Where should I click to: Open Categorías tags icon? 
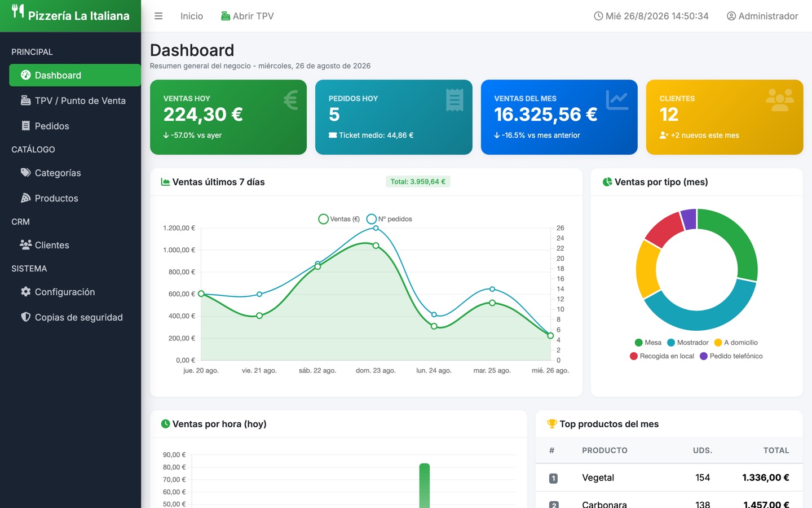(x=25, y=173)
